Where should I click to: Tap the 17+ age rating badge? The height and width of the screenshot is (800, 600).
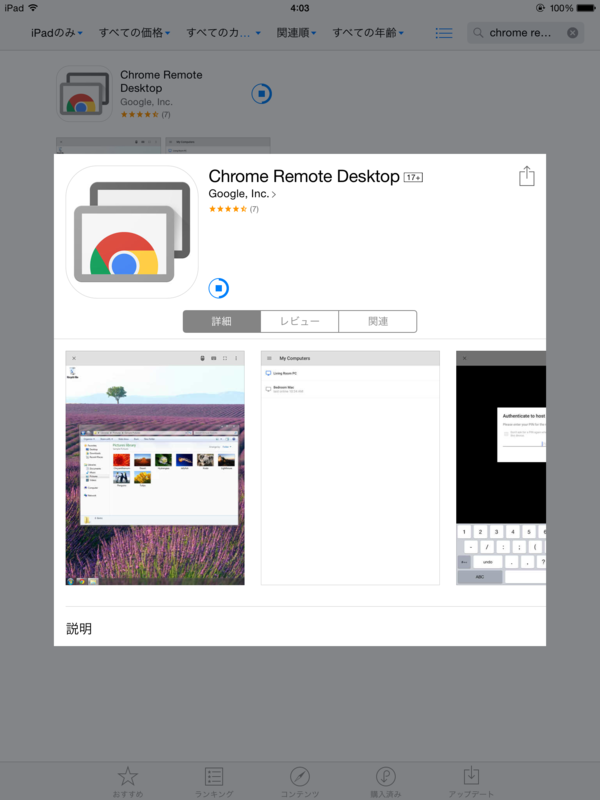[x=413, y=177]
